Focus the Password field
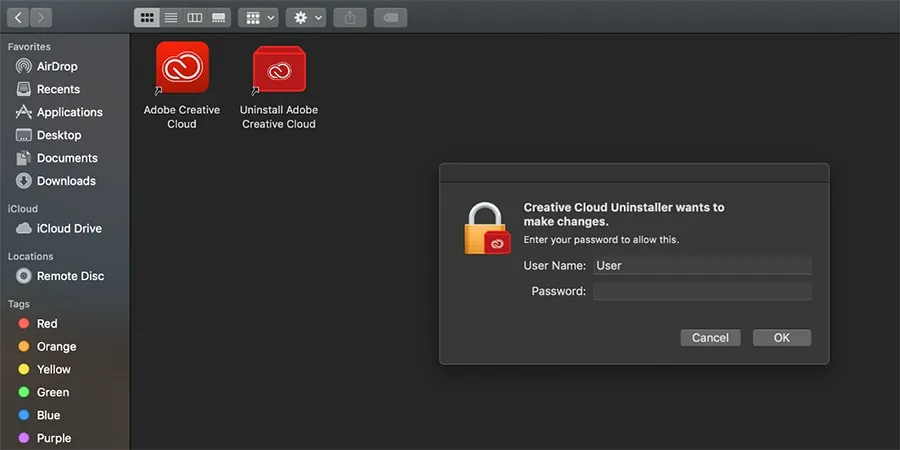Viewport: 900px width, 450px height. tap(703, 291)
